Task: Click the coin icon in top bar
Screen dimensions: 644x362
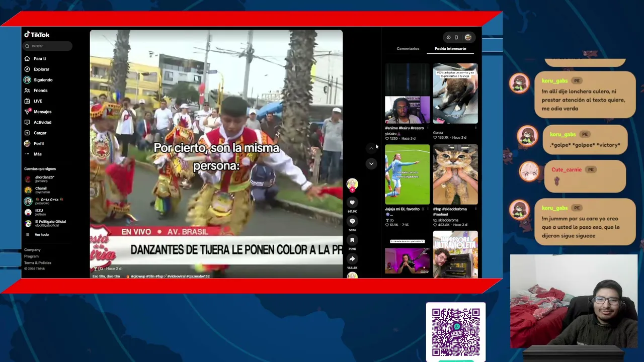Action: coord(448,38)
